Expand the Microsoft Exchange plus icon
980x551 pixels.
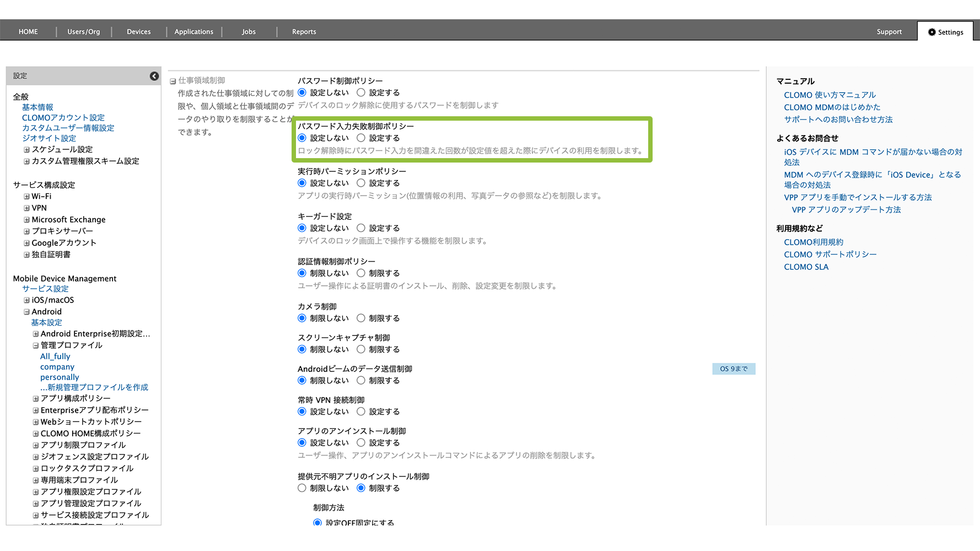(26, 220)
